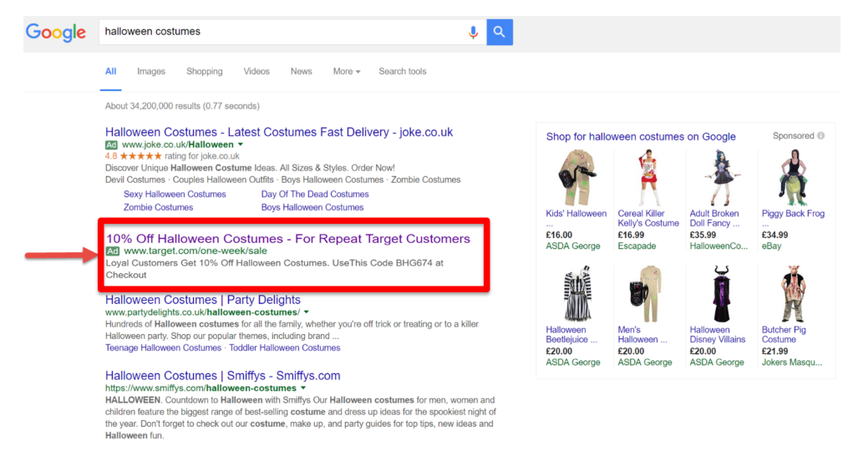Open the Smiffys Halloween Costumes result
This screenshot has height=456, width=868.
222,376
